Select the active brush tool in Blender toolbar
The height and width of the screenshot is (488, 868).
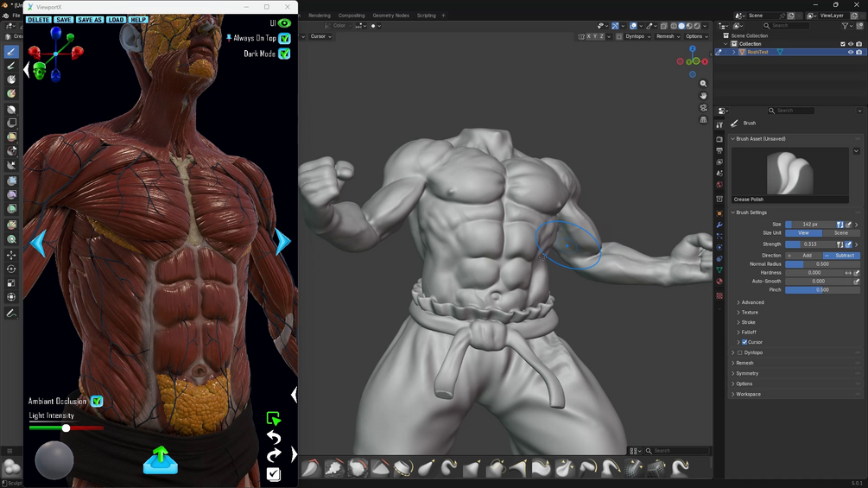pyautogui.click(x=11, y=52)
